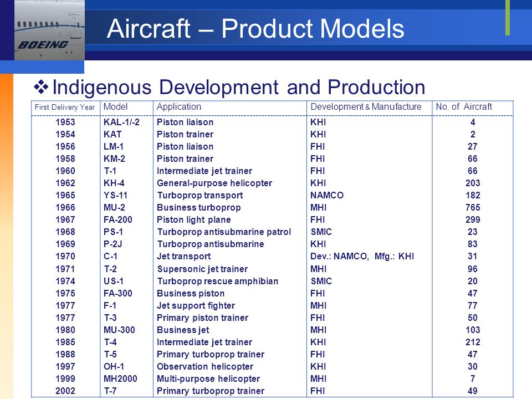Screen dimensions: 532x399
Task: Select the 'FA-300' model cell
Action: pyautogui.click(x=117, y=294)
